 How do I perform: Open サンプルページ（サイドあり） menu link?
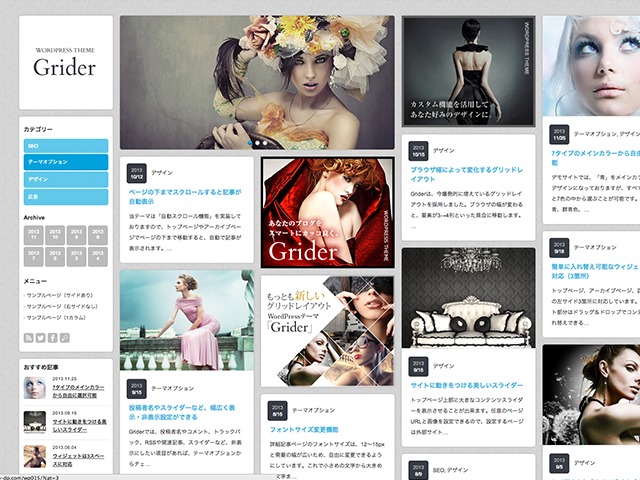(x=60, y=295)
